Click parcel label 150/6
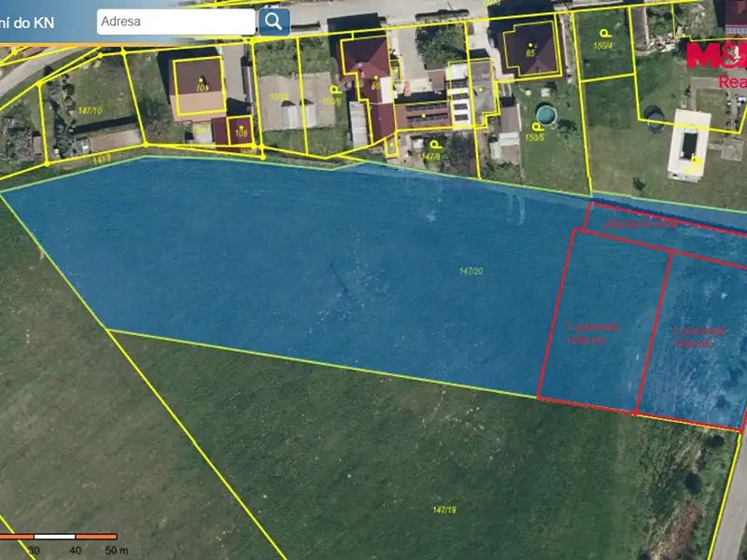The height and width of the screenshot is (560, 747). (x=331, y=102)
